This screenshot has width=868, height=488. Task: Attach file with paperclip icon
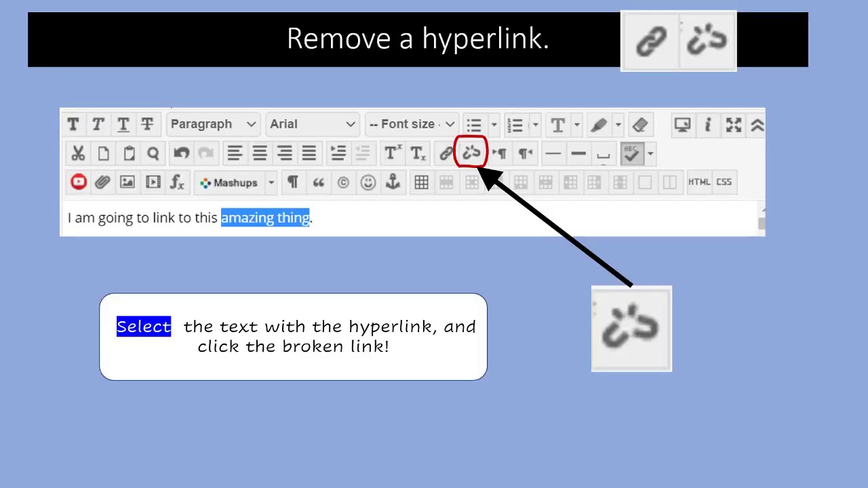(x=102, y=182)
